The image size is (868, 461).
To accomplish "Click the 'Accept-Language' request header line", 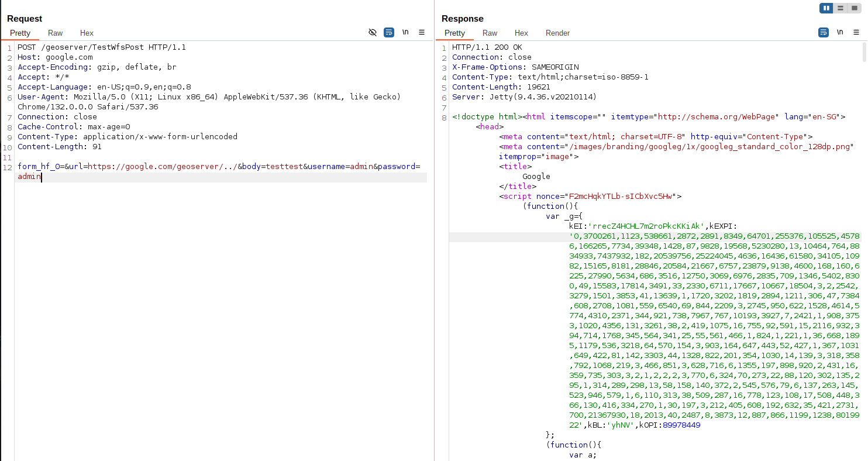I will click(x=104, y=87).
